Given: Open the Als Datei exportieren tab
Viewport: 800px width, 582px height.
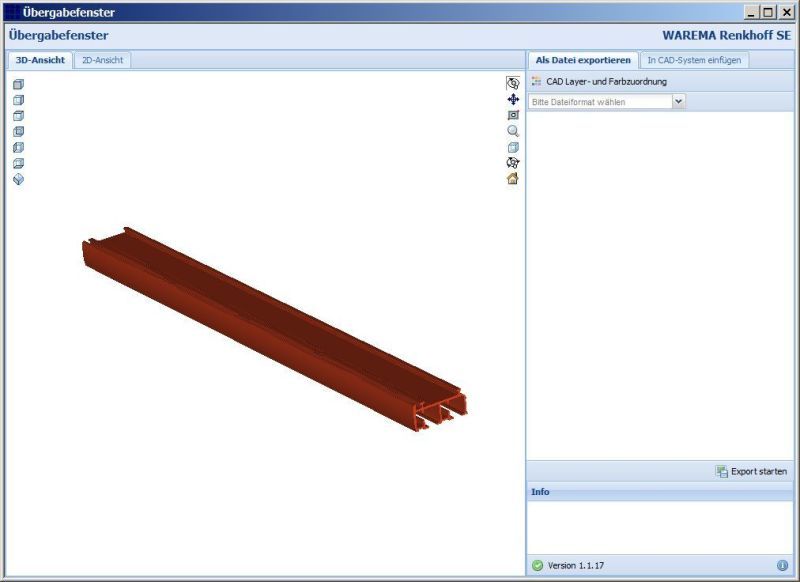Looking at the screenshot, I should point(583,60).
